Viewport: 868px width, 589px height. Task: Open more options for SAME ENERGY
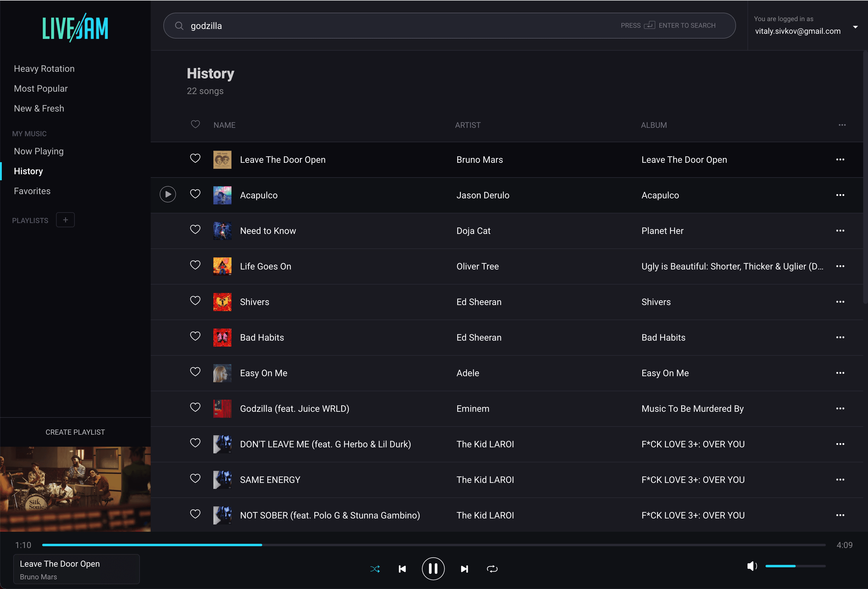pyautogui.click(x=840, y=480)
